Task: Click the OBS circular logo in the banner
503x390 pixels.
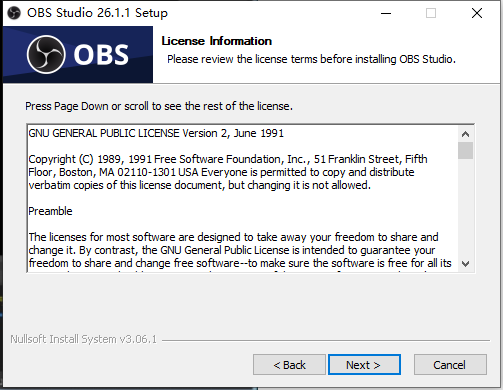Action: [x=46, y=54]
